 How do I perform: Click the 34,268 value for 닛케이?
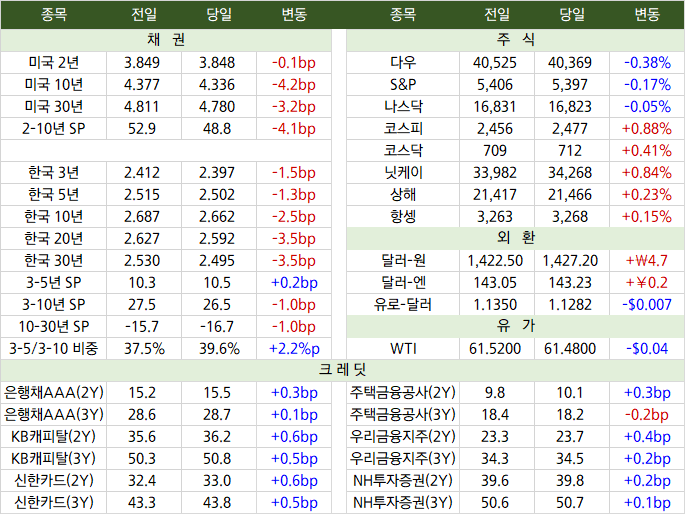coord(570,173)
